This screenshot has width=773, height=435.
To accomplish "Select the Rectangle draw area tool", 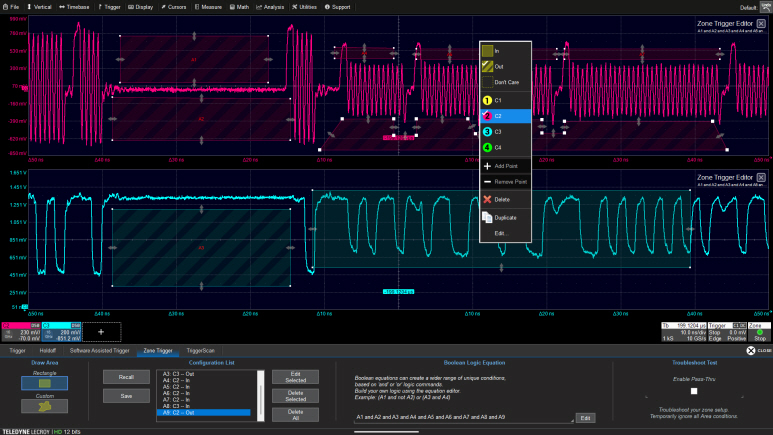I will point(44,383).
